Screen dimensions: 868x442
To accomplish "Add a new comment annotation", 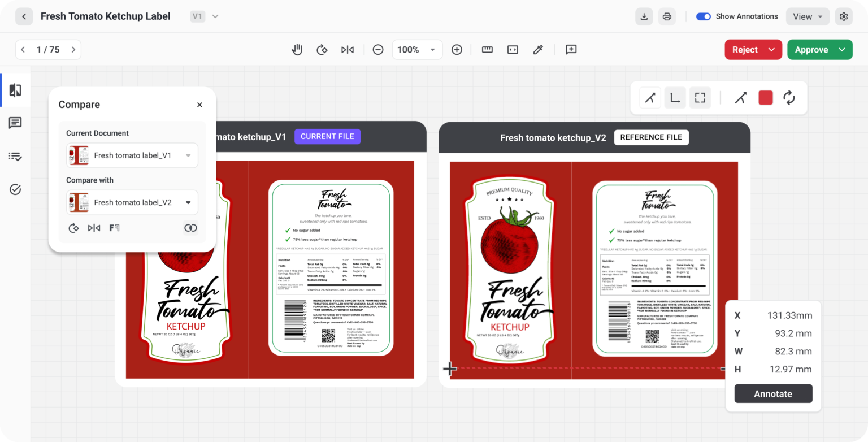I will click(571, 49).
